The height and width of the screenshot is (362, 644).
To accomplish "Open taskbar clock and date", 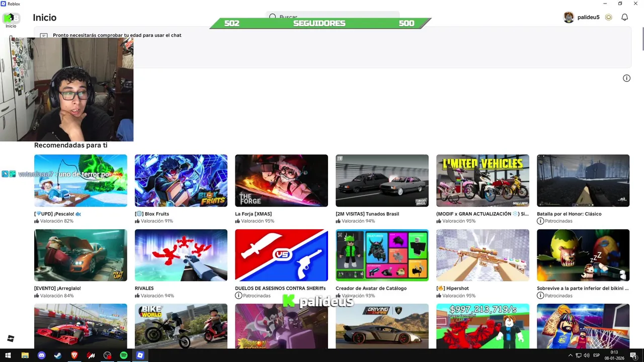I will (614, 355).
